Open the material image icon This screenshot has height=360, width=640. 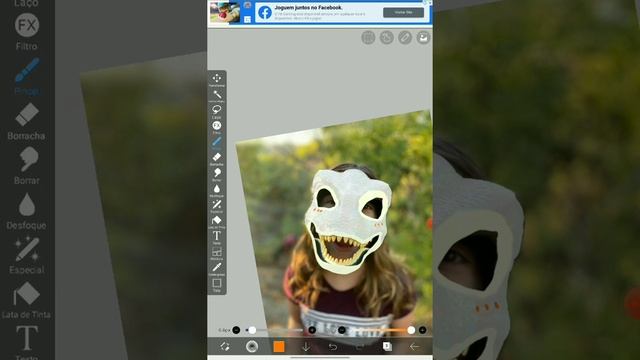(x=423, y=38)
